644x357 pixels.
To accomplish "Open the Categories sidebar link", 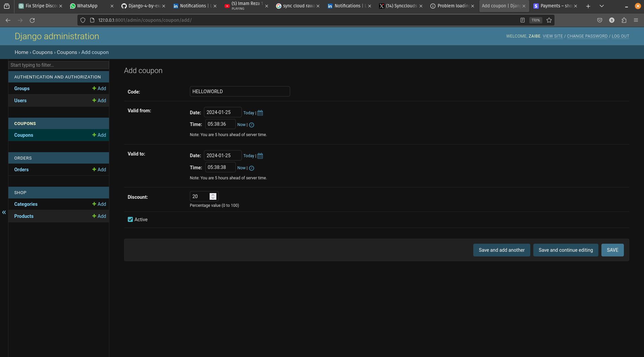I will 26,204.
